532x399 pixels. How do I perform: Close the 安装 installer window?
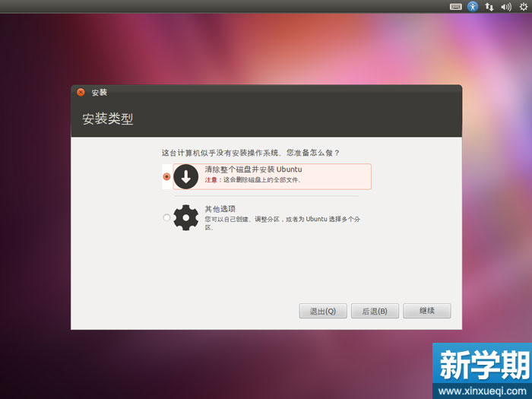81,92
